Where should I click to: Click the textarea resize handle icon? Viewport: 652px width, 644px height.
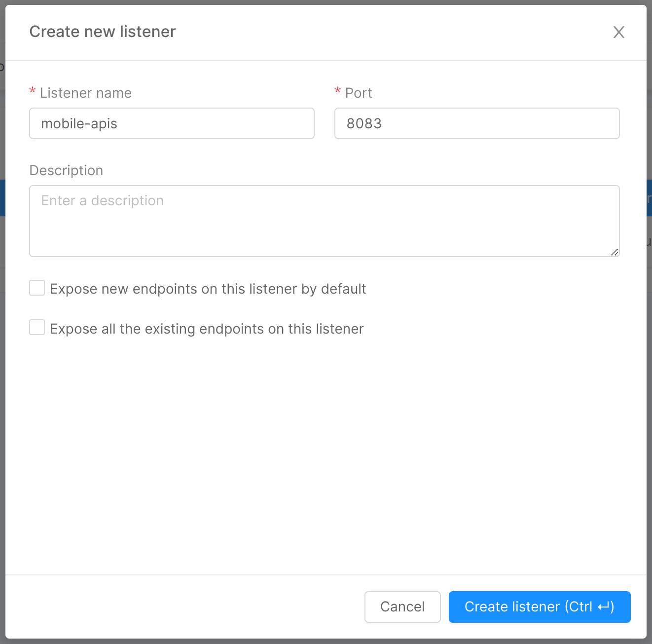615,252
